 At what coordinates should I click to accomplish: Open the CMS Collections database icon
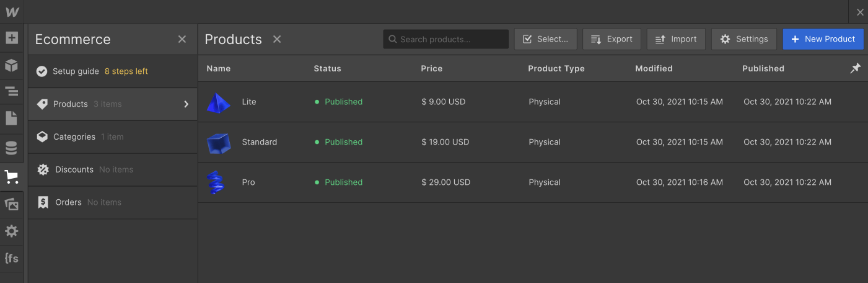coord(12,148)
